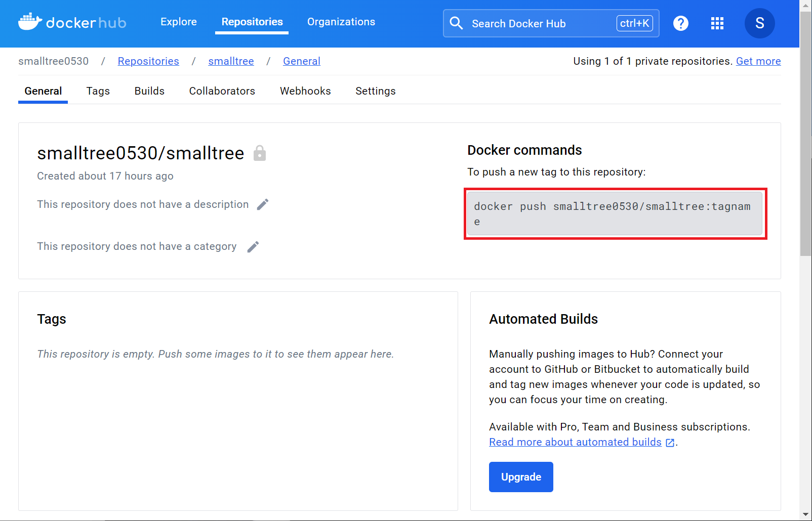
Task: Click the Tags section heading
Action: coord(52,319)
